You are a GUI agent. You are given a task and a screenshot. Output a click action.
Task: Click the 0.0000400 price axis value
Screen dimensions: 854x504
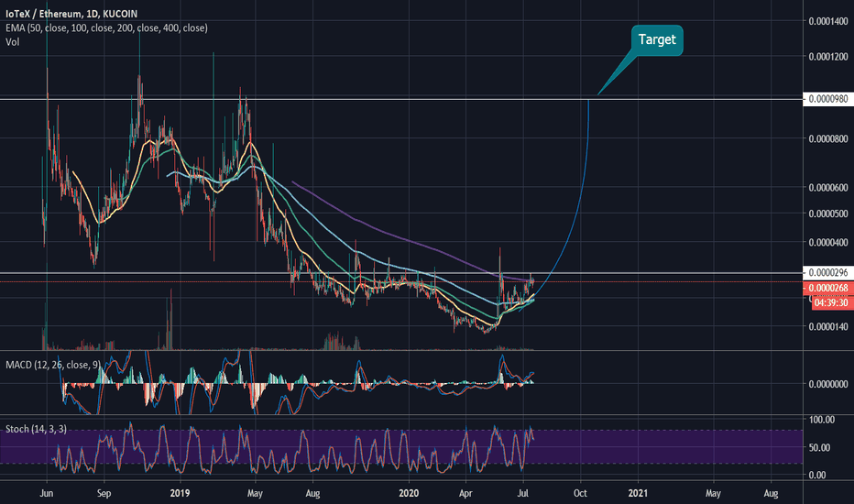click(x=828, y=243)
